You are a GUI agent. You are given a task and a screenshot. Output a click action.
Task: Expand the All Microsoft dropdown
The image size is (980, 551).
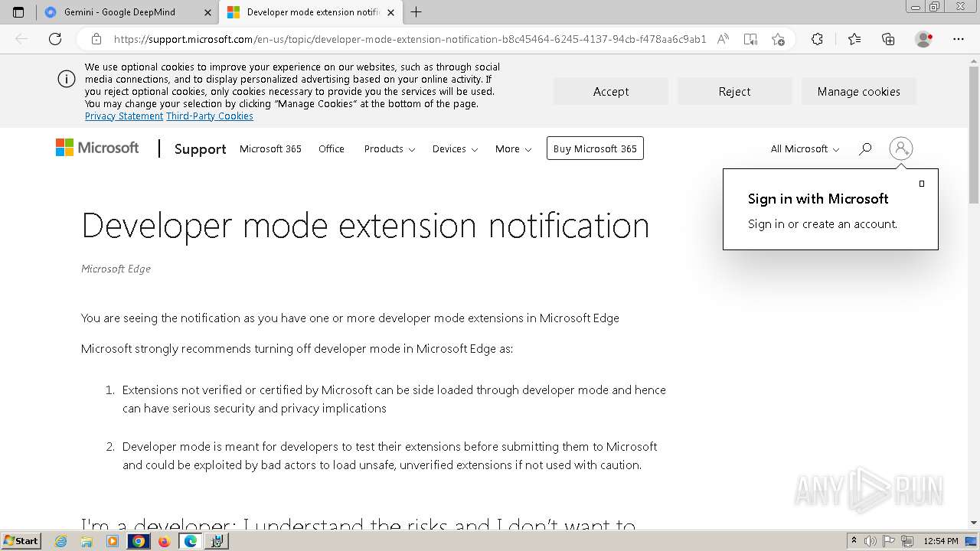805,148
